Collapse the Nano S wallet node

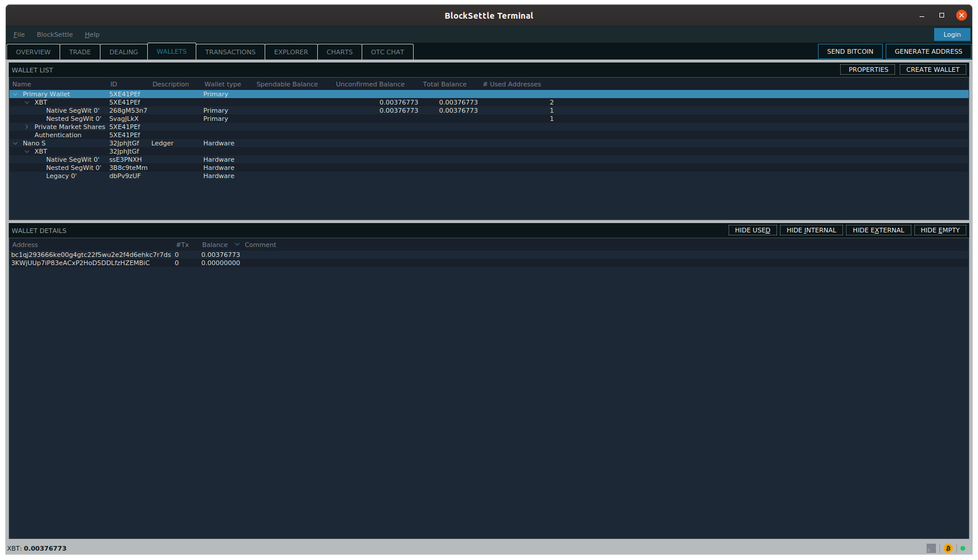pos(15,143)
